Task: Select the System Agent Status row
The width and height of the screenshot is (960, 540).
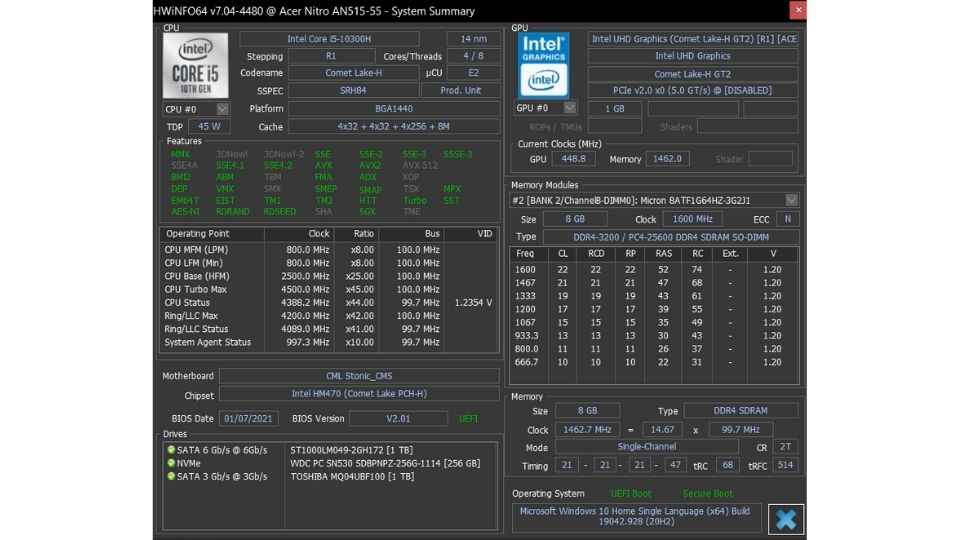Action: [x=329, y=342]
